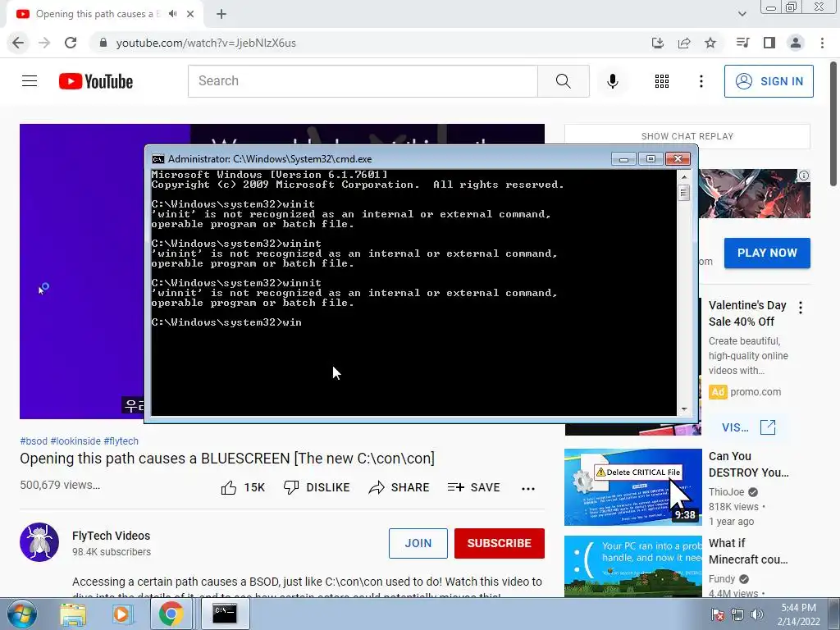Open cmd.exe title bar system icon
The width and height of the screenshot is (840, 630).
[x=157, y=159]
